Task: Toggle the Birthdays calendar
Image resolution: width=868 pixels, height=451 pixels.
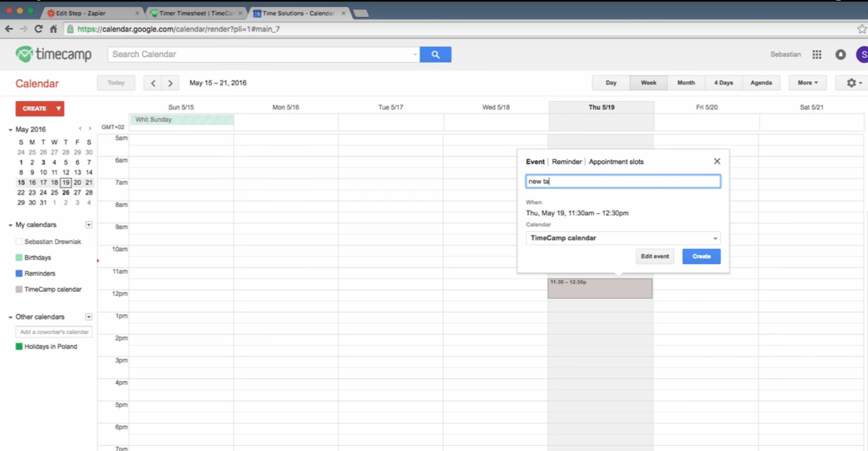Action: pos(19,257)
